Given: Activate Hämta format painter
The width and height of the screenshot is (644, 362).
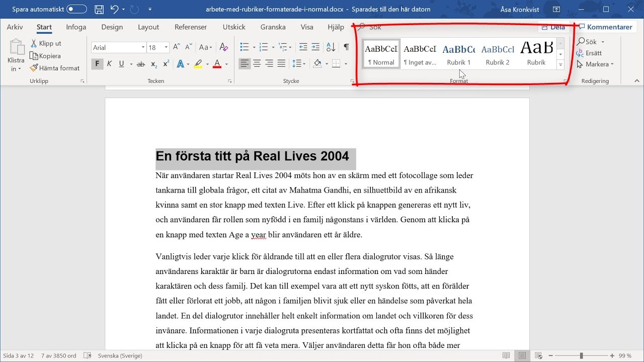Looking at the screenshot, I should pos(55,68).
